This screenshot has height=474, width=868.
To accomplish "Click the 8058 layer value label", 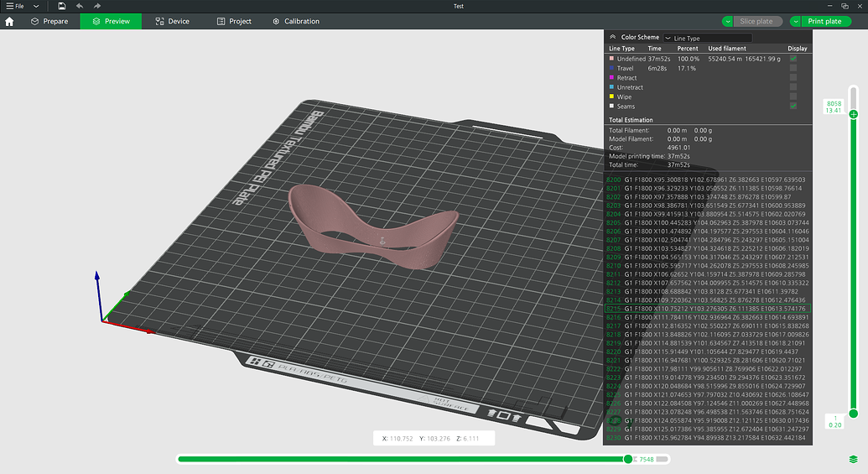I will (834, 103).
